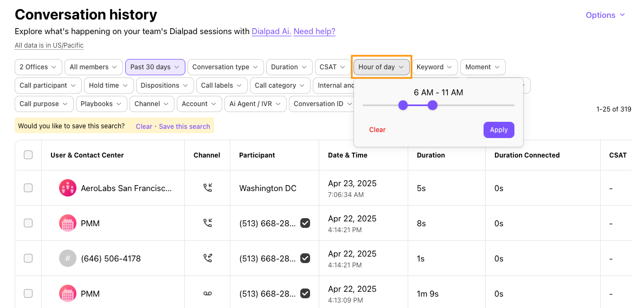This screenshot has width=644, height=308.
Task: Open the Channel filter dropdown
Action: [x=152, y=104]
